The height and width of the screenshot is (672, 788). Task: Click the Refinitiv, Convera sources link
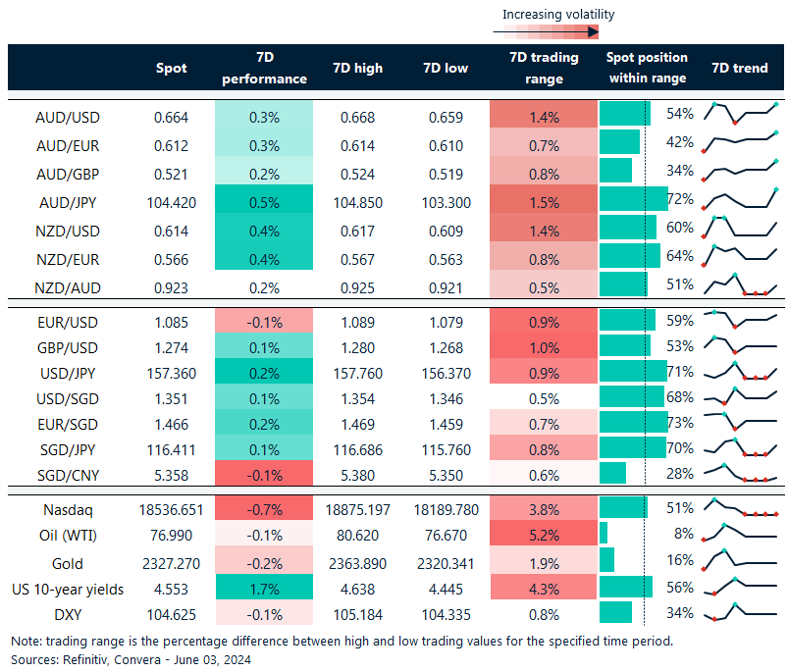(118, 660)
